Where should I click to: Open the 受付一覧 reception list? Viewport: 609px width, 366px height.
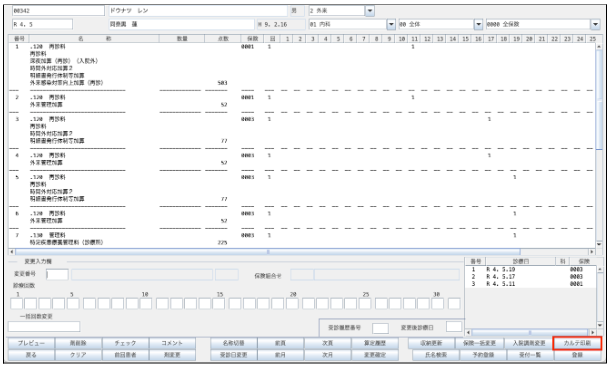pyautogui.click(x=530, y=355)
